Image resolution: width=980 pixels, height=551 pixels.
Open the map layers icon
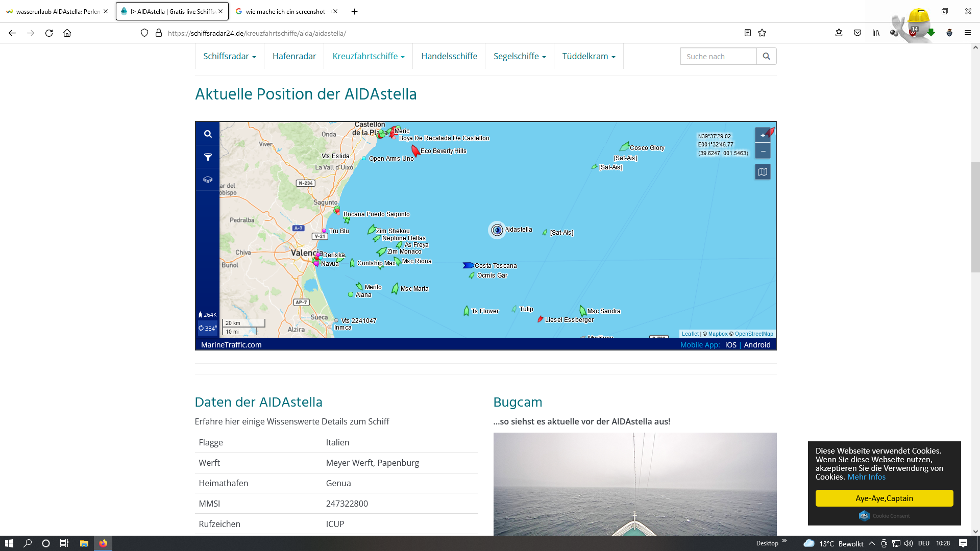tap(208, 180)
